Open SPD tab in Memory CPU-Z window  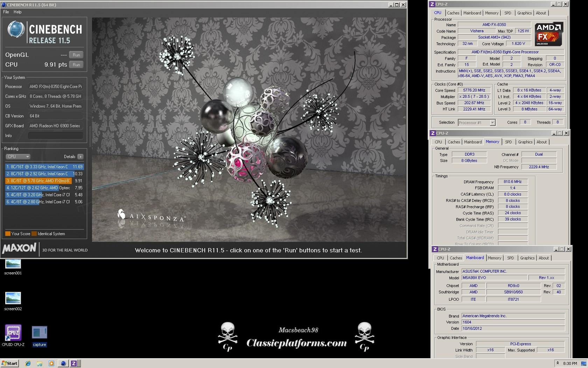point(509,142)
